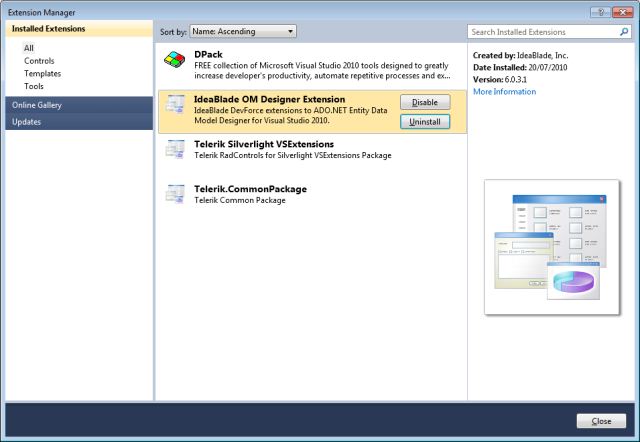
Task: Select the Controls category
Action: click(40, 61)
